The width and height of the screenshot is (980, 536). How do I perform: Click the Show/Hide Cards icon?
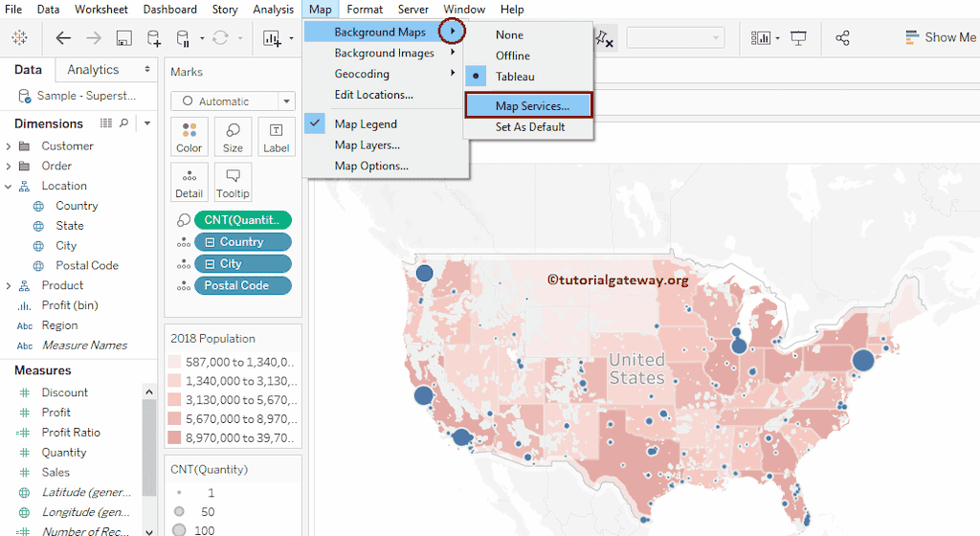click(761, 38)
